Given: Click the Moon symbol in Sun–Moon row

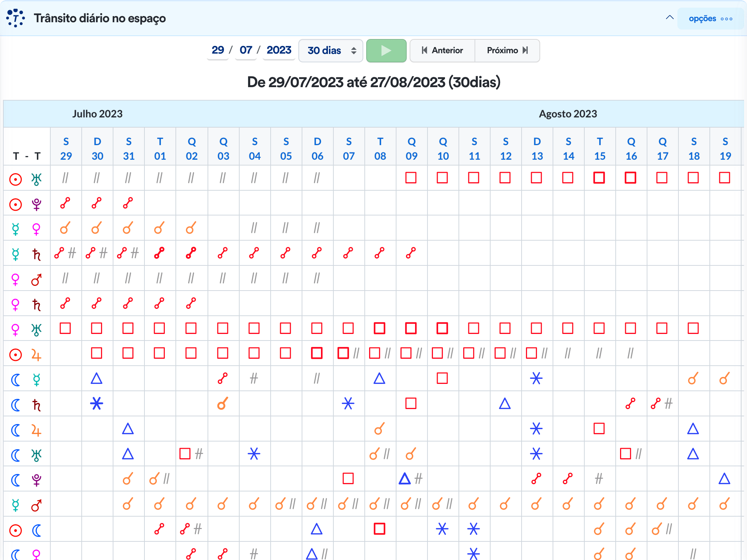Looking at the screenshot, I should coord(36,530).
